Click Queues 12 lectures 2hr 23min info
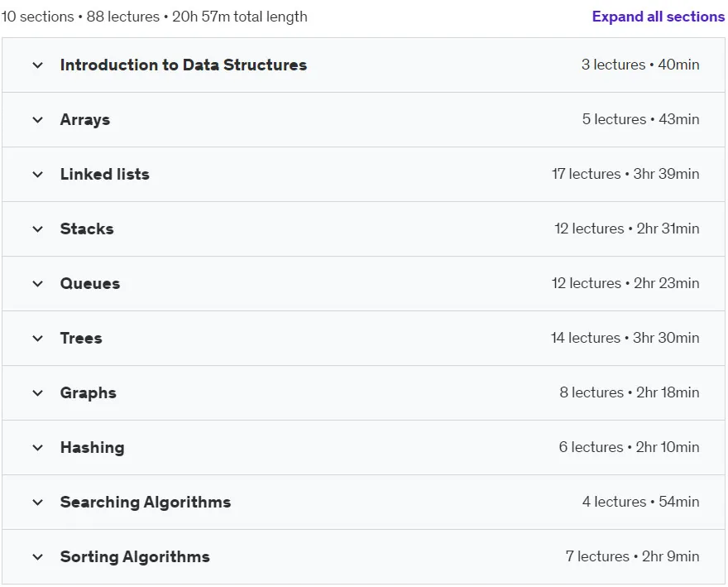Image resolution: width=728 pixels, height=587 pixels. pos(625,283)
